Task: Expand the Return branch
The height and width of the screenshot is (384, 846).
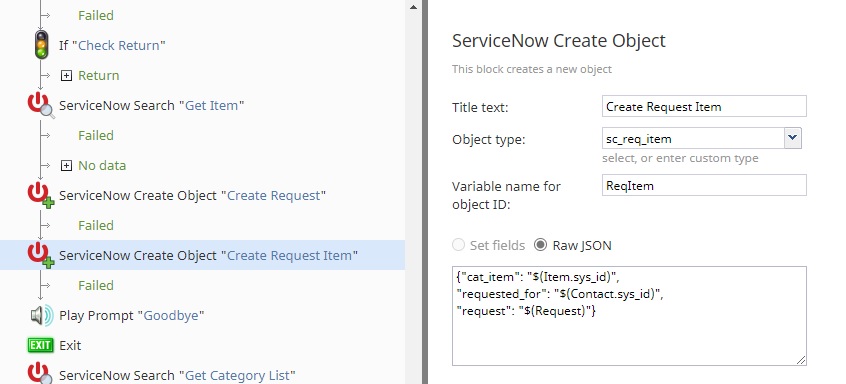Action: pyautogui.click(x=66, y=76)
